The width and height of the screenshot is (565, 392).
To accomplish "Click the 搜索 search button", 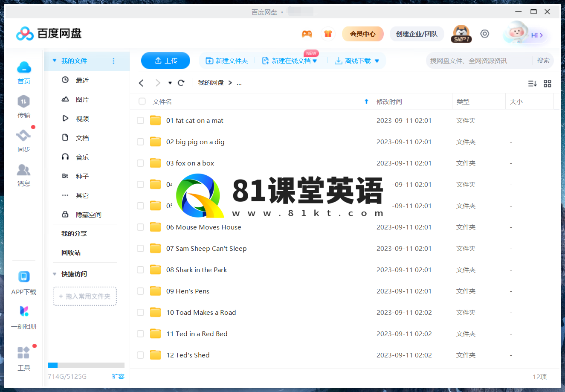I will tap(543, 61).
